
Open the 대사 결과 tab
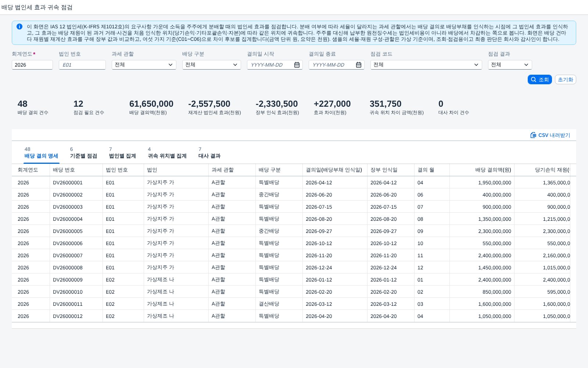(209, 153)
